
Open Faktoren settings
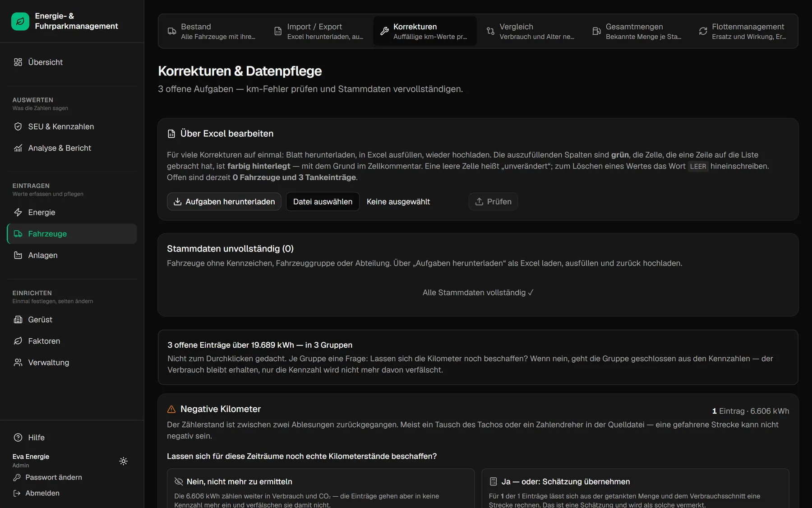coord(72,341)
